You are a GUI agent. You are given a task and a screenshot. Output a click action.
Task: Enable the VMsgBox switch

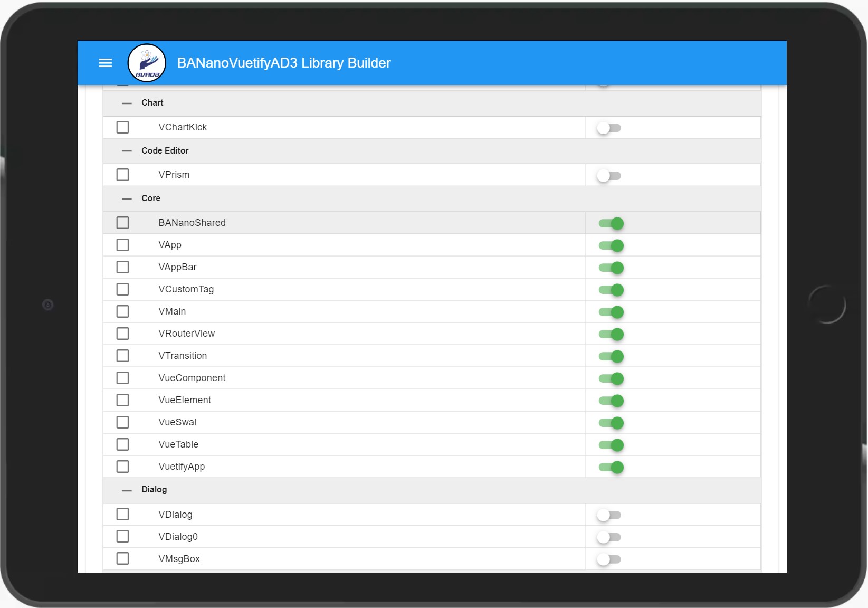(609, 559)
